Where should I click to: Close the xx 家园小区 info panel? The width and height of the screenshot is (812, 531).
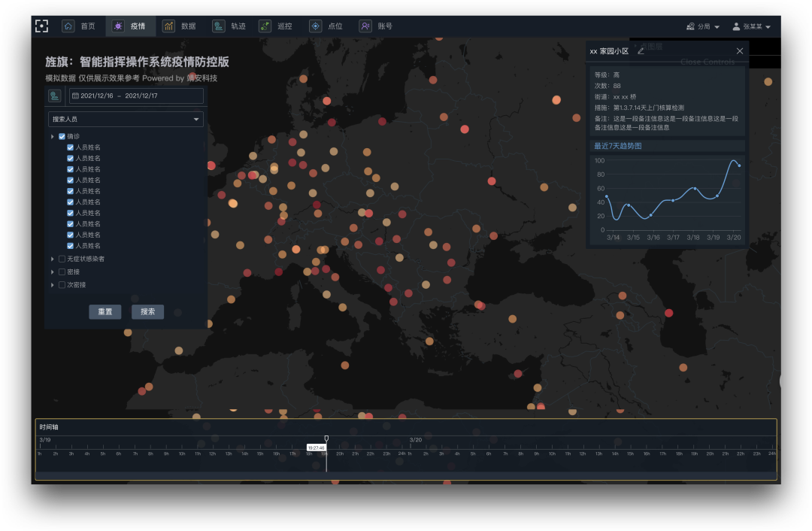pos(740,51)
